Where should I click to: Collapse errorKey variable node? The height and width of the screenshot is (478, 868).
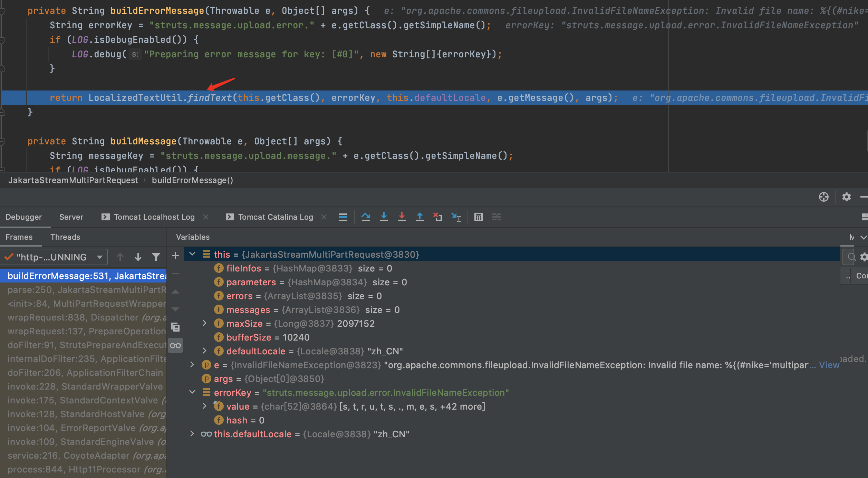(x=192, y=392)
